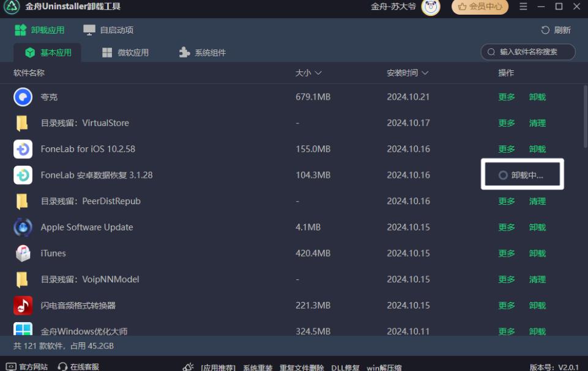Click the 版本号 V2.0.1 label

click(554, 367)
